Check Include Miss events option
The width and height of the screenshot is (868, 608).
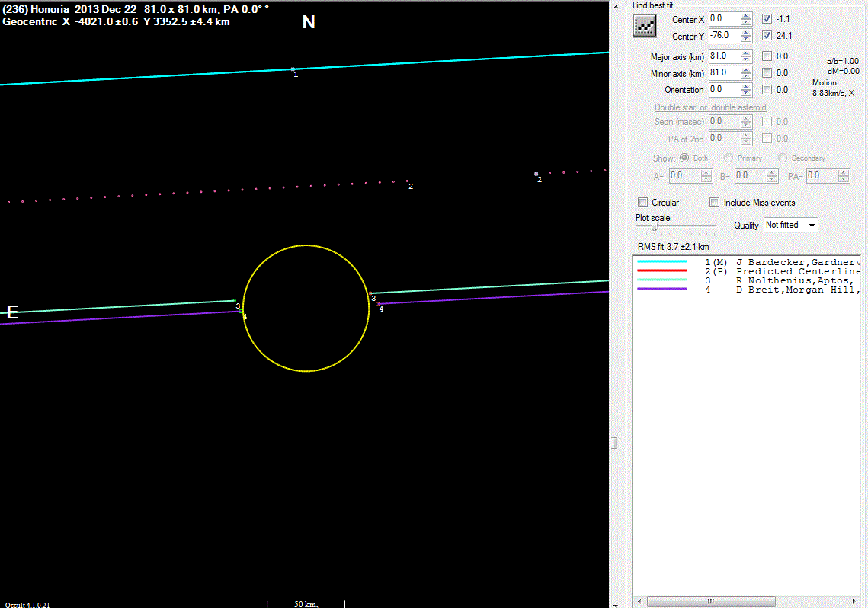(x=715, y=203)
